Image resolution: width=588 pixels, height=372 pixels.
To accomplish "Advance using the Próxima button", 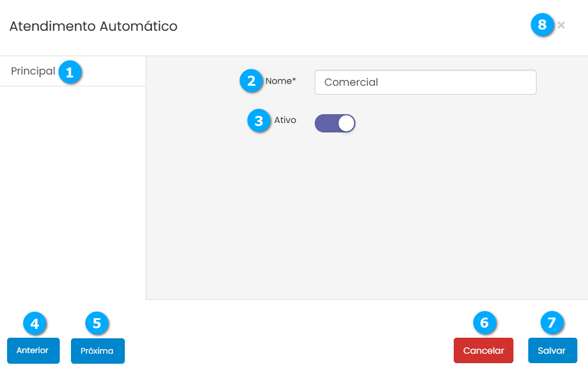I will 97,351.
